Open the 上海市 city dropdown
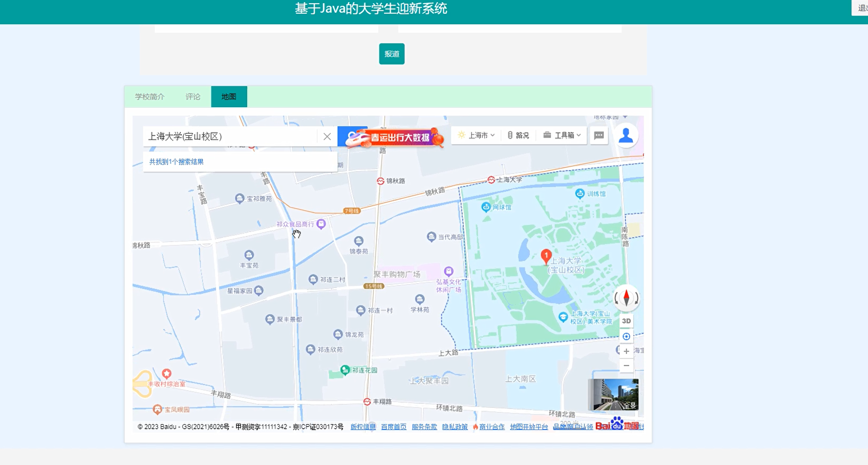 click(x=477, y=135)
